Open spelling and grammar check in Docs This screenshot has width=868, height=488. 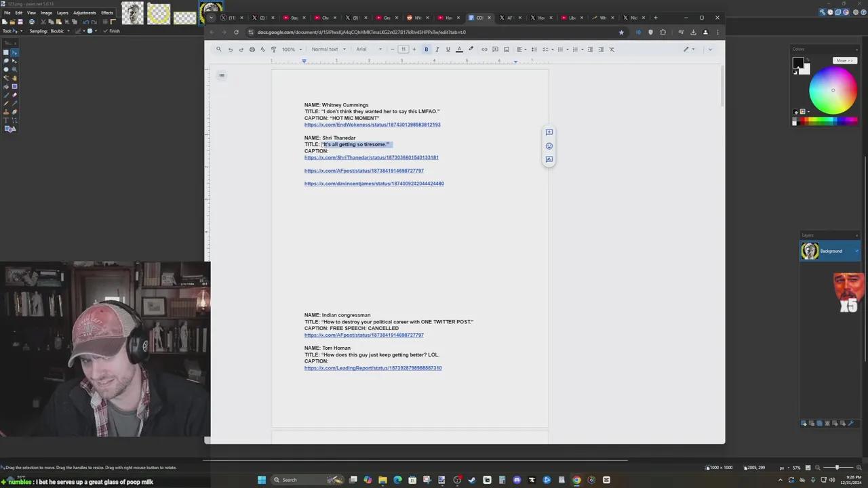point(262,49)
